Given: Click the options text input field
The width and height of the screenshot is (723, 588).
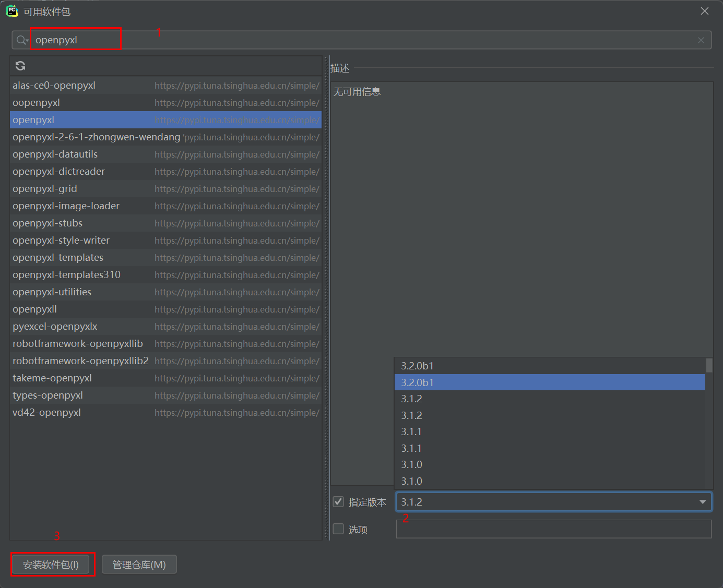Looking at the screenshot, I should [x=553, y=529].
